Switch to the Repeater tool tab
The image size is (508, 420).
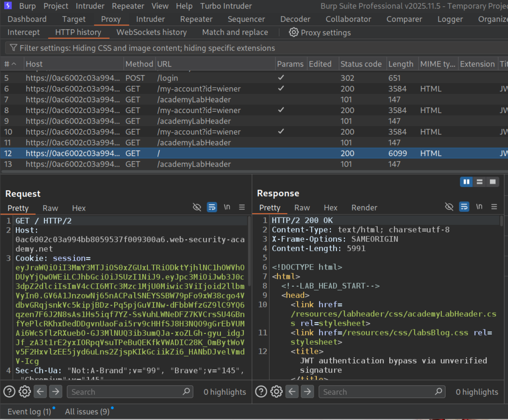click(196, 19)
